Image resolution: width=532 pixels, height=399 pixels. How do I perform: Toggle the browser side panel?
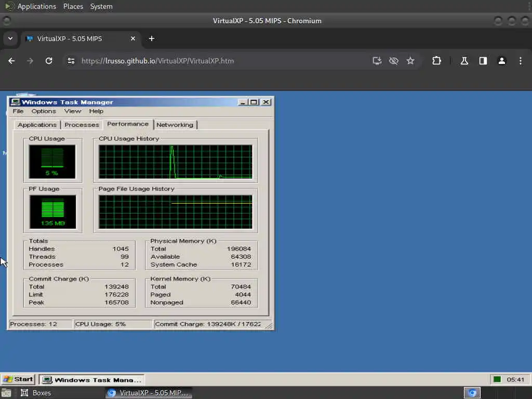(483, 61)
